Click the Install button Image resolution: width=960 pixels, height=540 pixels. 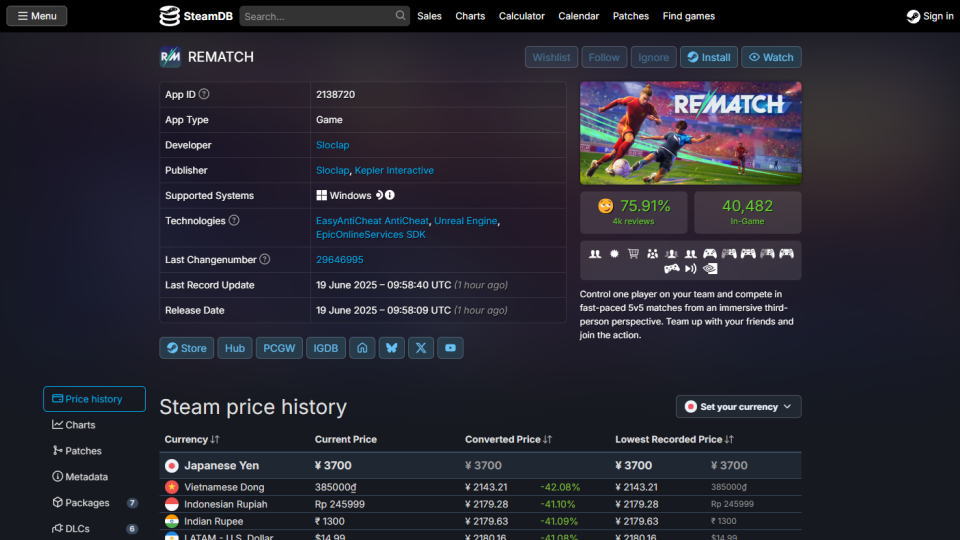[x=709, y=57]
